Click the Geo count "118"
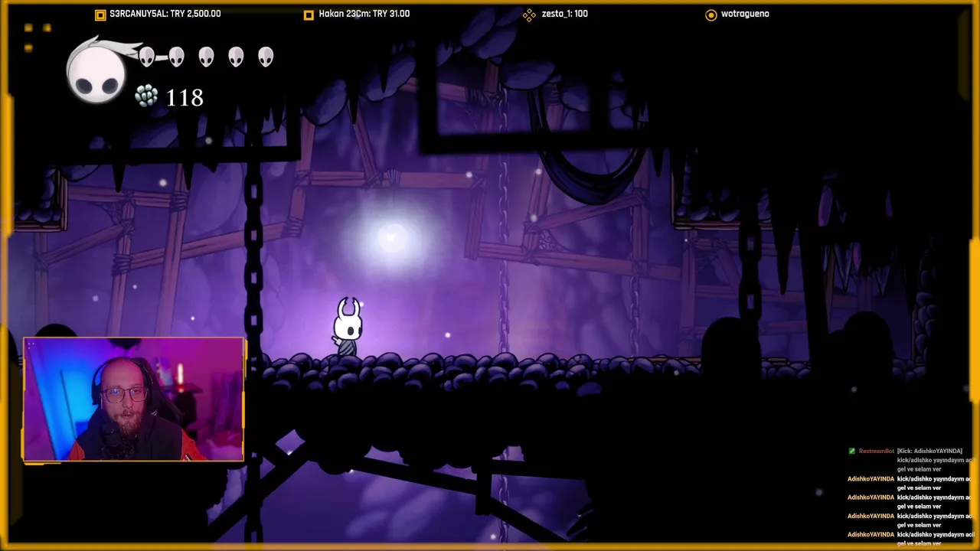 pos(185,98)
